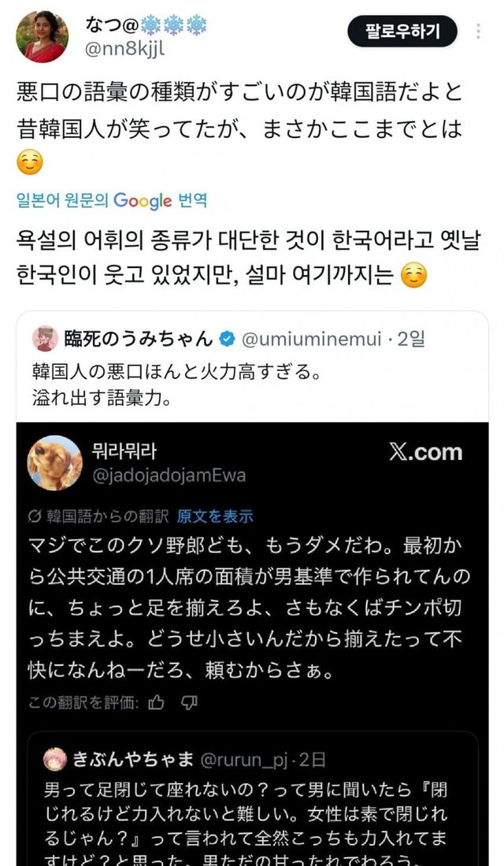Tap the dog avatar of 뭐라뭐라

[x=54, y=463]
